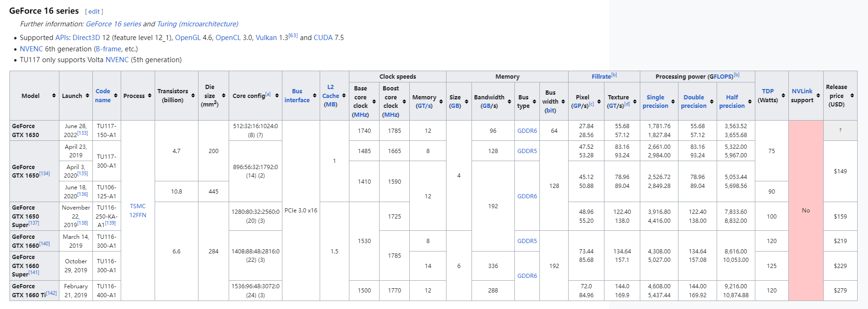Sort using the Core config column arrows
Image resolution: width=868 pixels, height=309 pixels.
[277, 96]
